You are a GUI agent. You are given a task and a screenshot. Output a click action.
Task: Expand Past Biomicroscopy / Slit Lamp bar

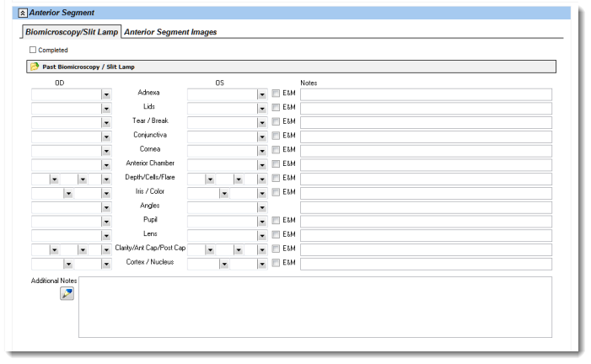point(292,67)
